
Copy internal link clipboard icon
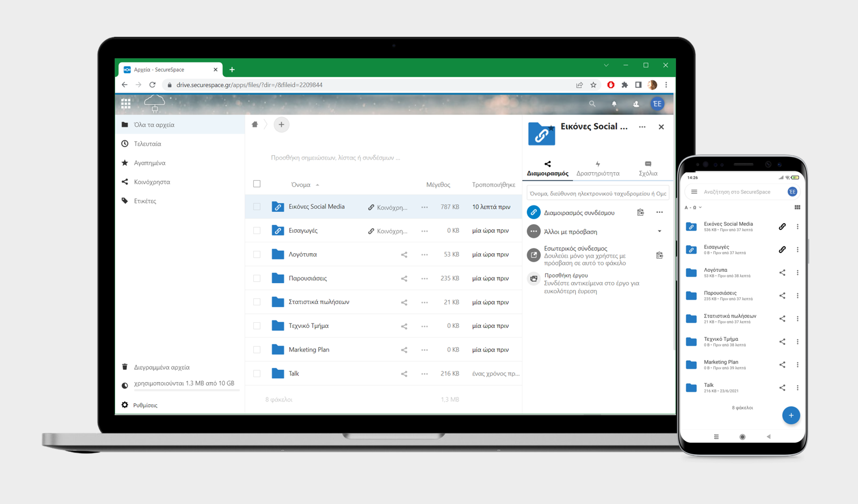point(660,255)
